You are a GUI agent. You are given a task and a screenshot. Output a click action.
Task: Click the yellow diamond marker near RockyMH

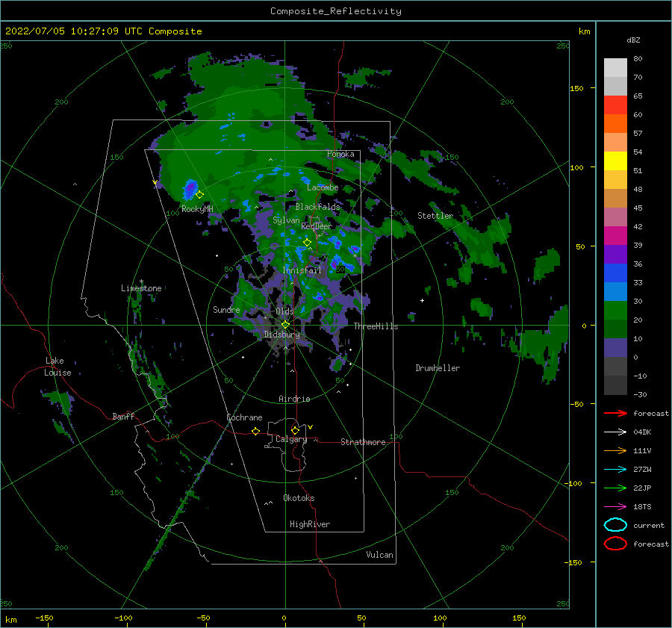[x=199, y=195]
